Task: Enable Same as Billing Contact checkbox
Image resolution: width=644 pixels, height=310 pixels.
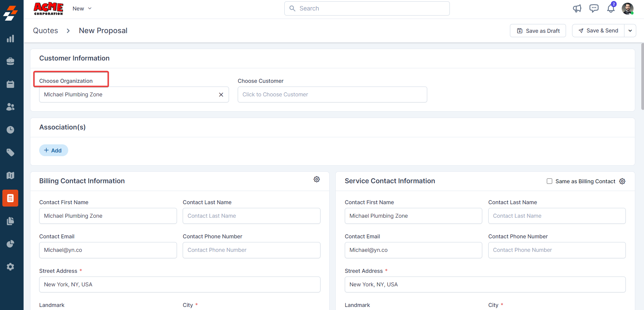Action: coord(549,181)
